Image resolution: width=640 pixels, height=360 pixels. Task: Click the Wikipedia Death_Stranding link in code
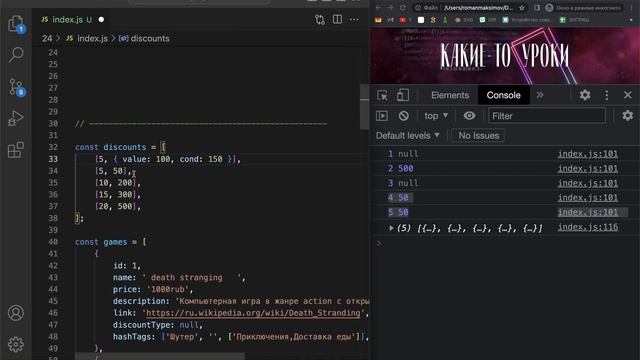pos(253,313)
